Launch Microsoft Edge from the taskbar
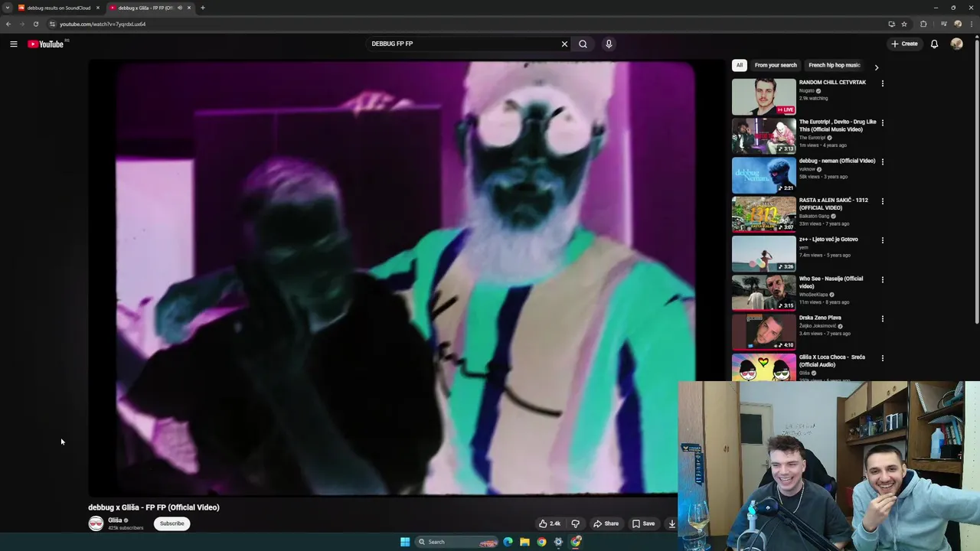 [x=507, y=542]
